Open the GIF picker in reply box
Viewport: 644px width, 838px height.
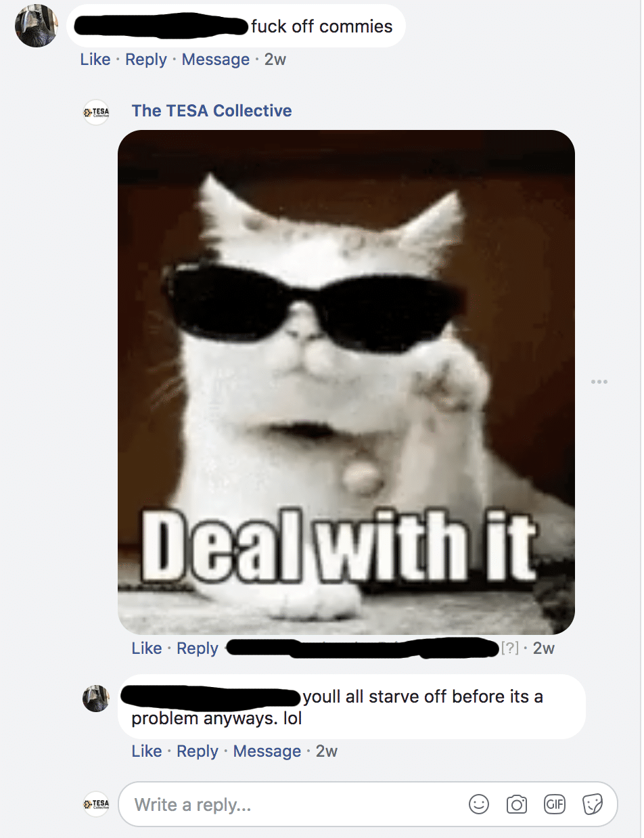(554, 804)
